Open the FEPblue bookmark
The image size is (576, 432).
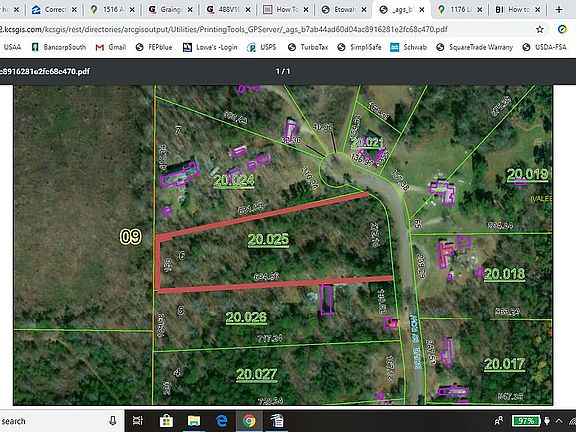[x=154, y=47]
